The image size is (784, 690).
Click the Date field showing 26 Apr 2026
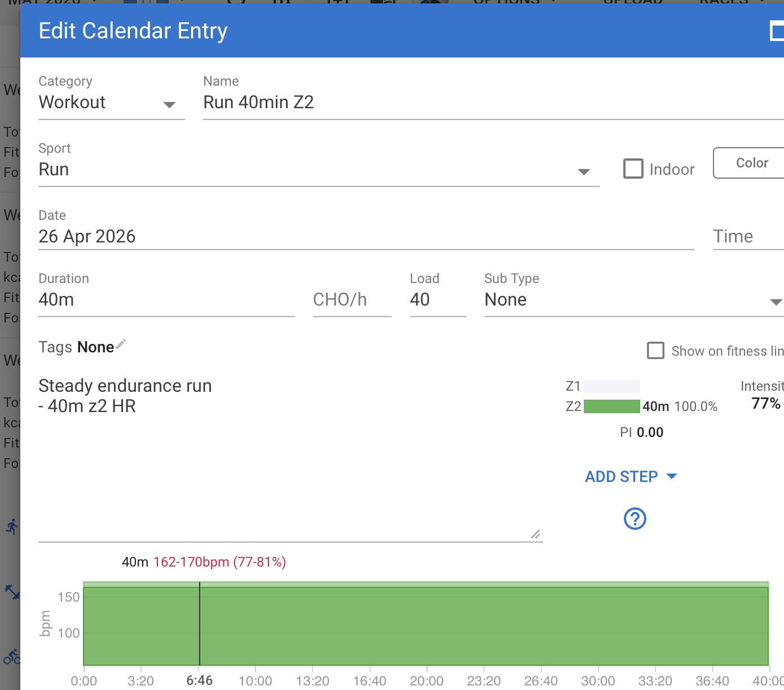click(367, 237)
